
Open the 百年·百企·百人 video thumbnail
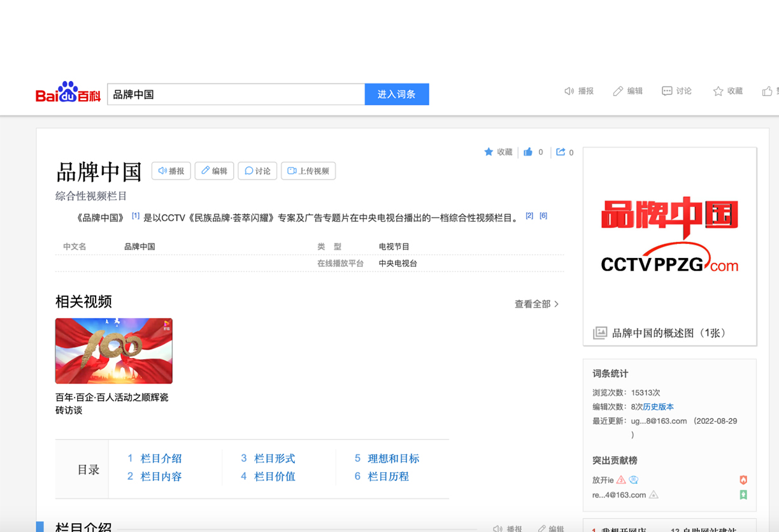click(114, 351)
